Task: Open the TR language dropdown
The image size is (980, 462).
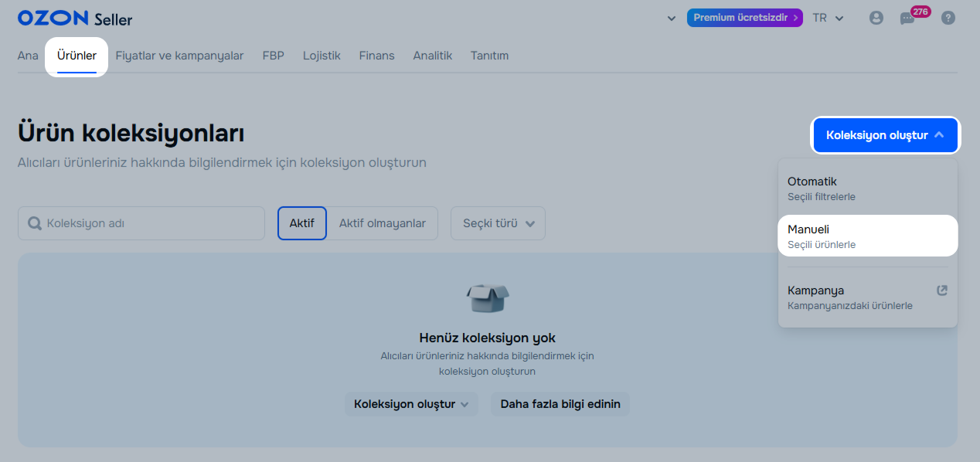Action: [828, 18]
